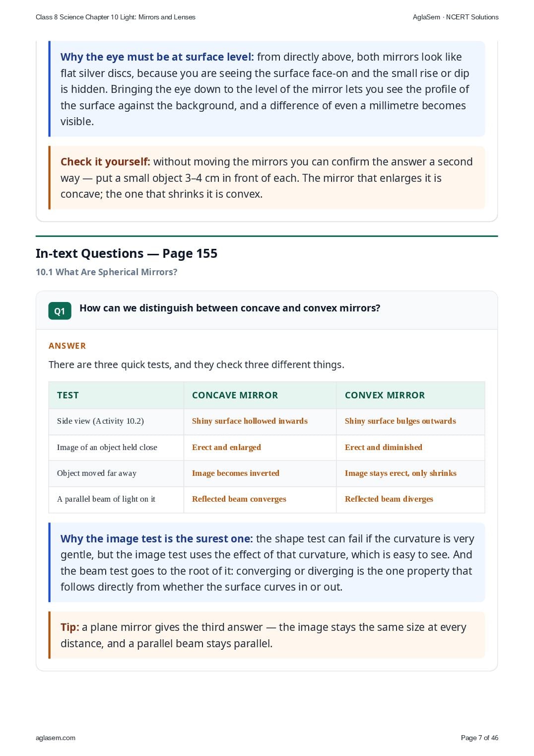Select the TEST column header
534x756 pixels.
coord(116,395)
